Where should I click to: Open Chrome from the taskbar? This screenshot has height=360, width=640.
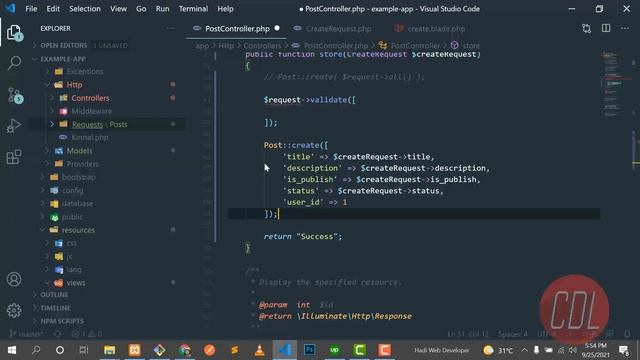[x=184, y=350]
